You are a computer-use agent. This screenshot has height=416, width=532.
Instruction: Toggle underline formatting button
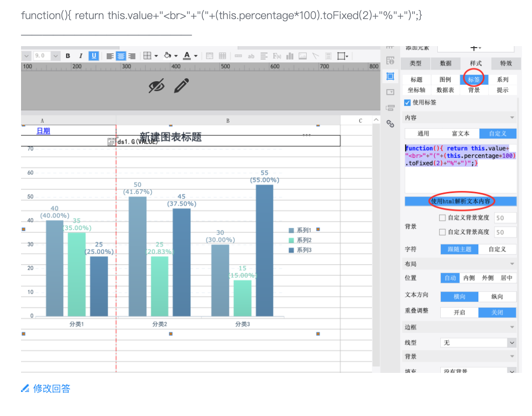point(94,56)
